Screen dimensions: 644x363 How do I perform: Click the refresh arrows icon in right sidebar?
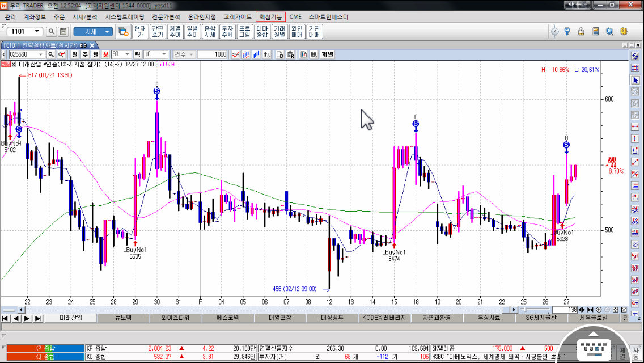coord(635,56)
